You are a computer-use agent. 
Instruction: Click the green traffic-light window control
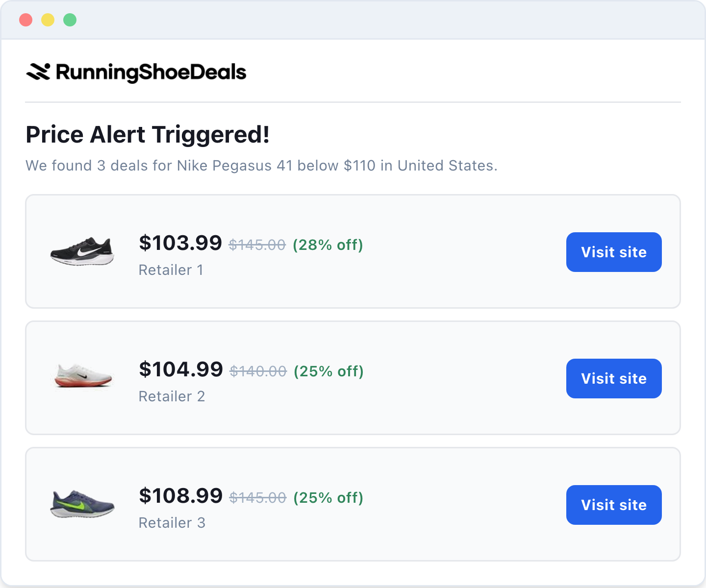click(70, 20)
